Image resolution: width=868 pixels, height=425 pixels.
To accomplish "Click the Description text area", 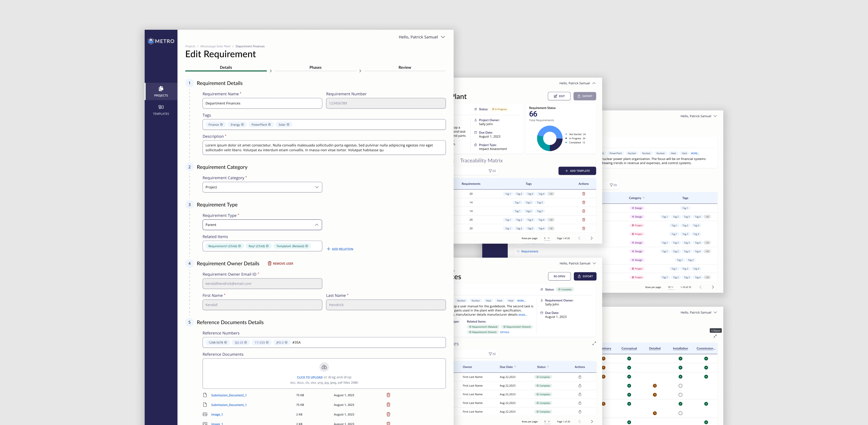I will (324, 148).
